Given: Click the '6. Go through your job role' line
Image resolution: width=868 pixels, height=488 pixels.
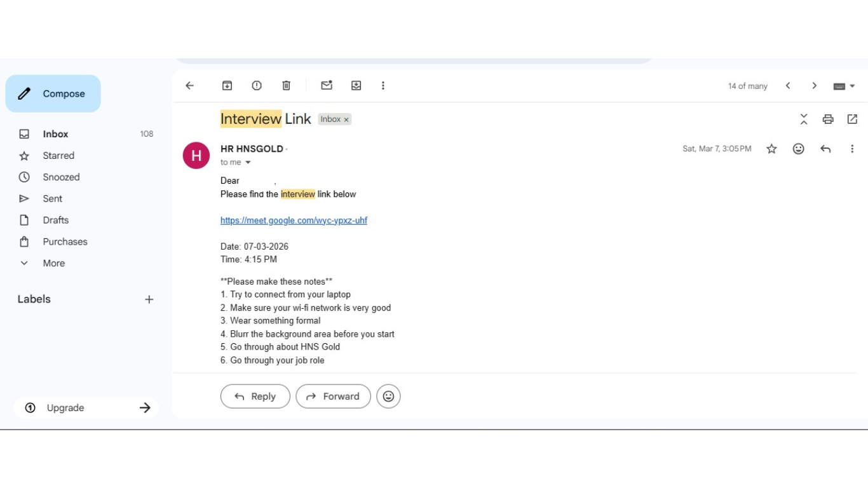Looking at the screenshot, I should click(x=273, y=360).
